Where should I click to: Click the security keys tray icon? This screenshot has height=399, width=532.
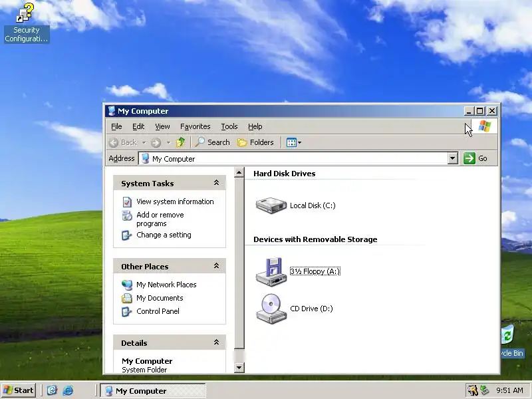(472, 390)
